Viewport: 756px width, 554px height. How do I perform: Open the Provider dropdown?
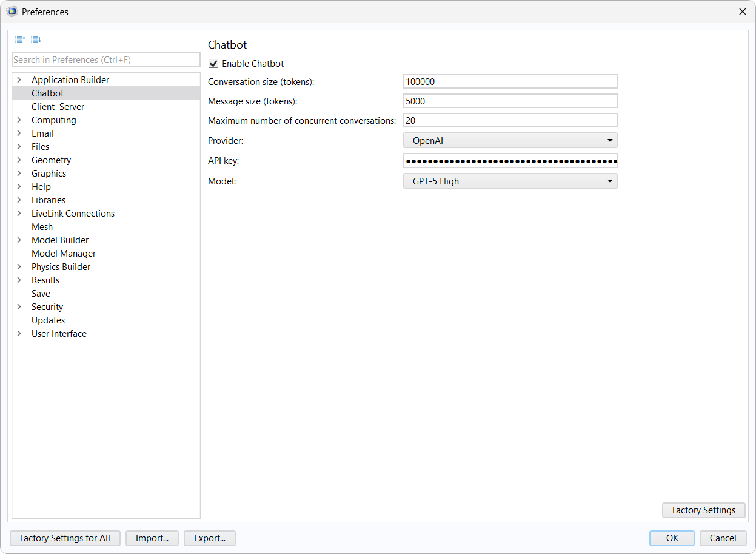[x=510, y=141]
